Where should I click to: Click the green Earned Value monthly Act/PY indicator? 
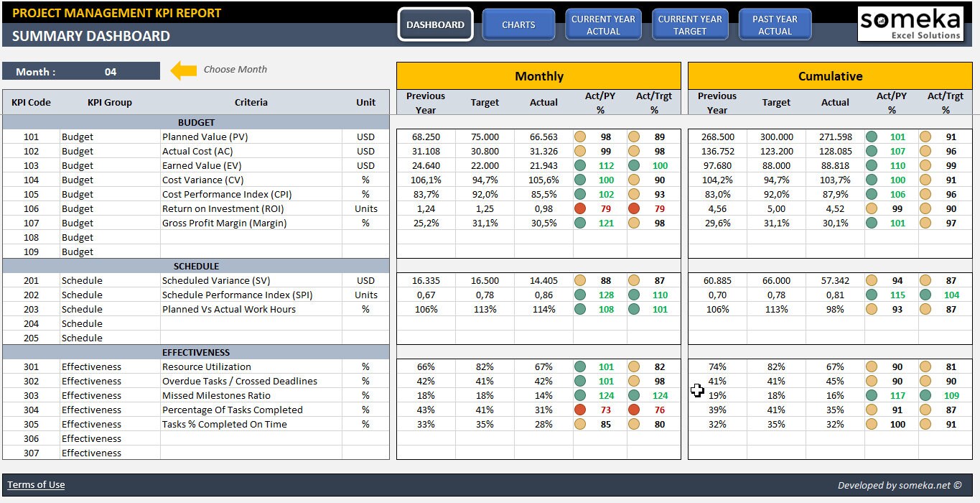coord(580,165)
